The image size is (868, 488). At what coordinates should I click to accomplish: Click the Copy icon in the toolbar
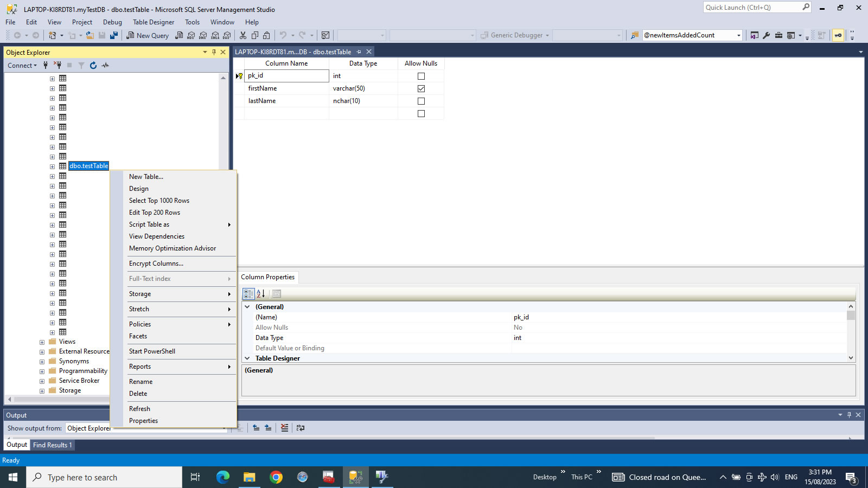click(x=254, y=35)
